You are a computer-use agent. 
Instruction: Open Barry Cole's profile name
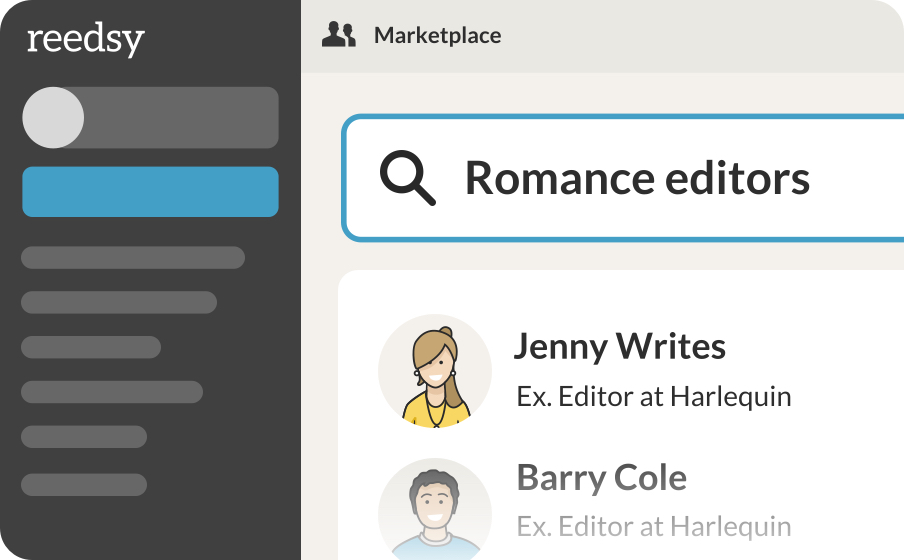pos(601,478)
